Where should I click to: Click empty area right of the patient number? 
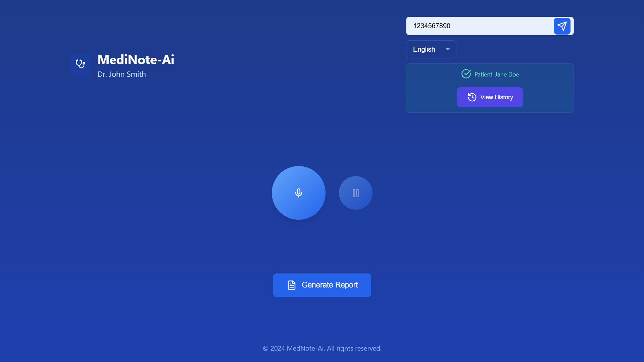tap(503, 26)
